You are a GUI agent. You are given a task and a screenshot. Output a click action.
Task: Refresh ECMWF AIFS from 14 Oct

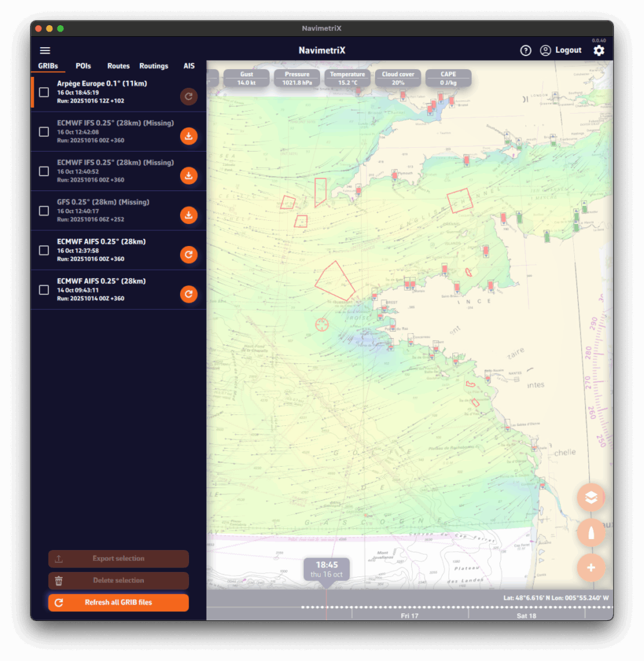tap(188, 294)
